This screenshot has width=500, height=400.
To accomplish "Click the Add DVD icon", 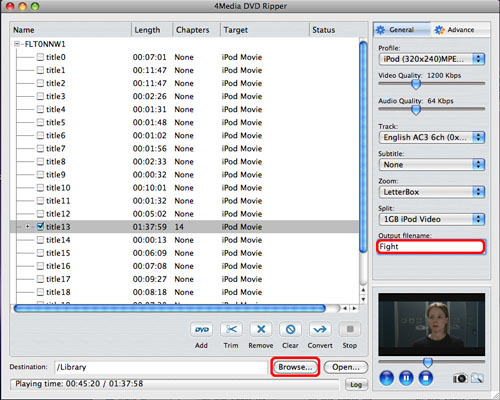I will click(x=201, y=330).
